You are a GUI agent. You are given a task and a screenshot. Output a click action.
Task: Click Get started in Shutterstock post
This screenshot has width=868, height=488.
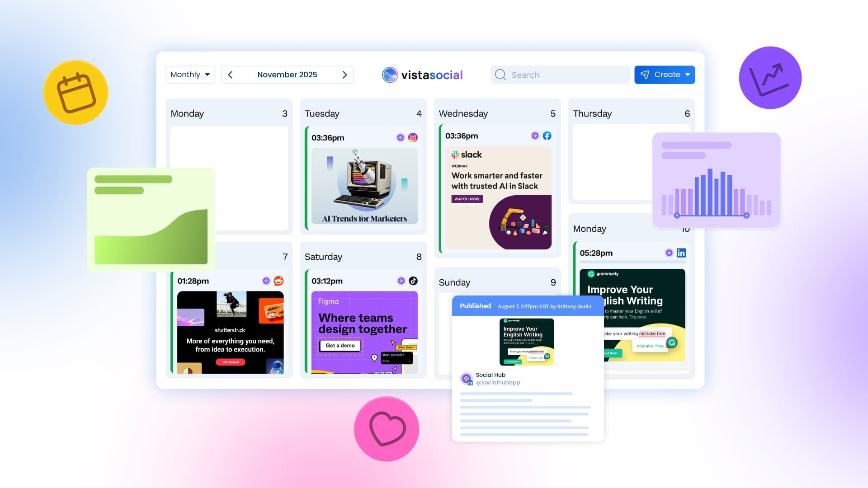231,362
